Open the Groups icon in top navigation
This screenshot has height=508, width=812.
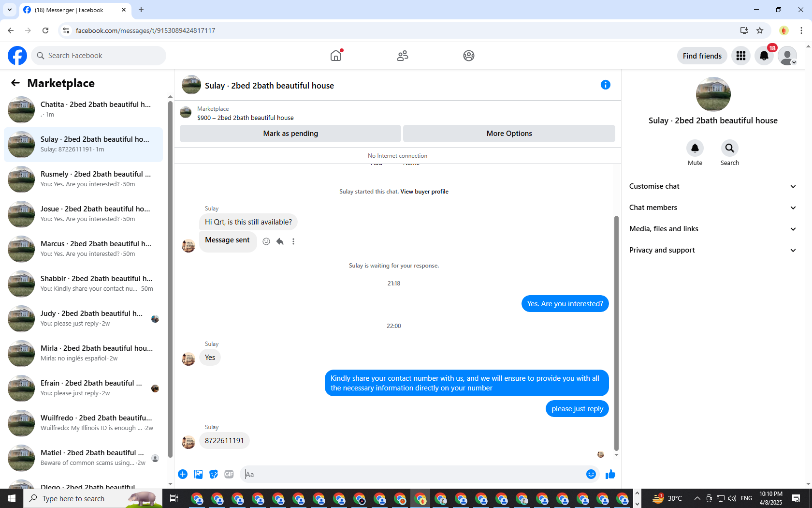(x=469, y=56)
